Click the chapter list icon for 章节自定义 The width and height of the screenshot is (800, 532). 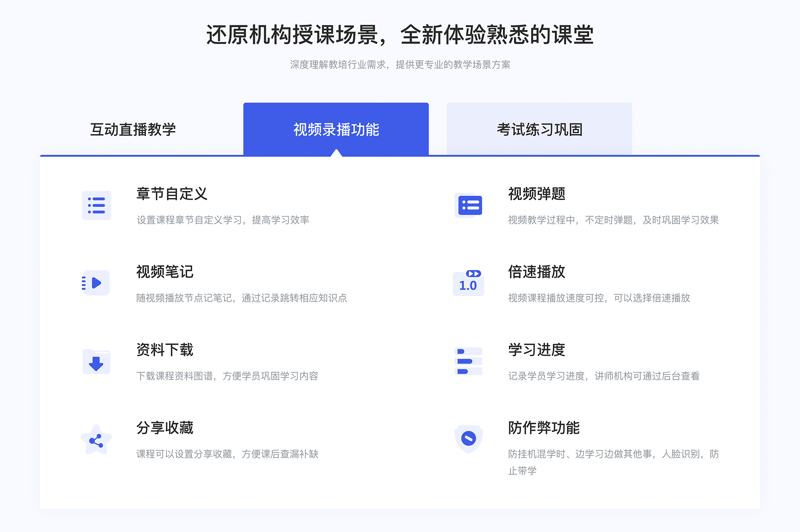click(x=96, y=206)
